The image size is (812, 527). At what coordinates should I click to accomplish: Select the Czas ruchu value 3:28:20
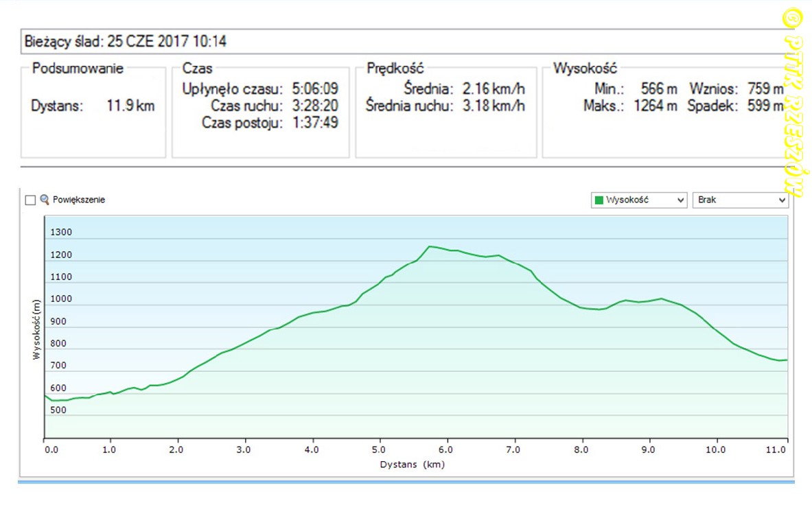[314, 106]
